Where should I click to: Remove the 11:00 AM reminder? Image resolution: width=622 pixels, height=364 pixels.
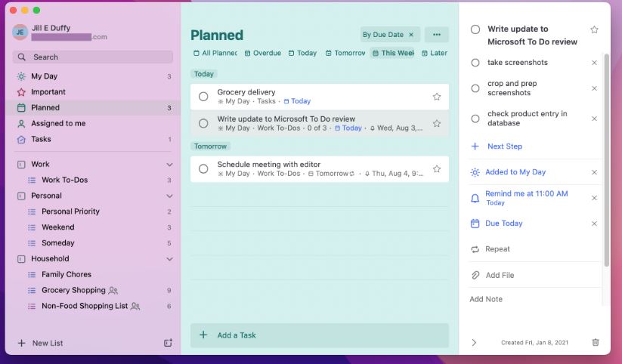[594, 198]
